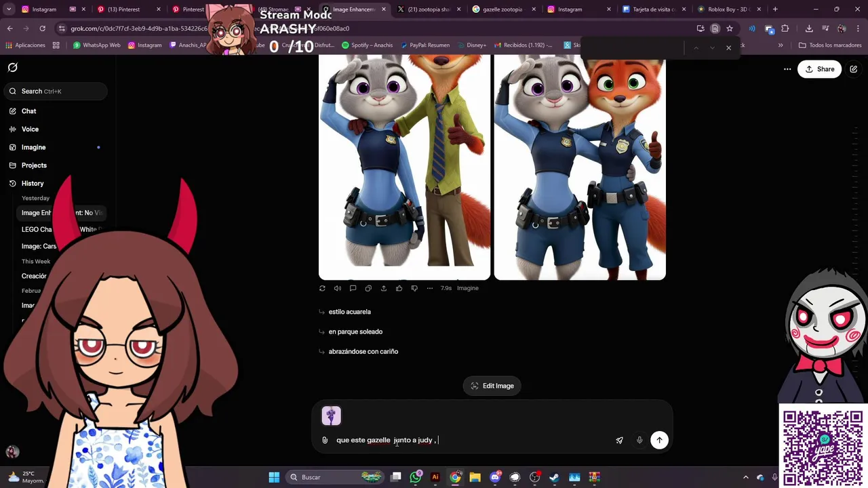Image resolution: width=868 pixels, height=488 pixels.
Task: Open the 'Spotify – Anachis' bookmark
Action: (x=367, y=45)
